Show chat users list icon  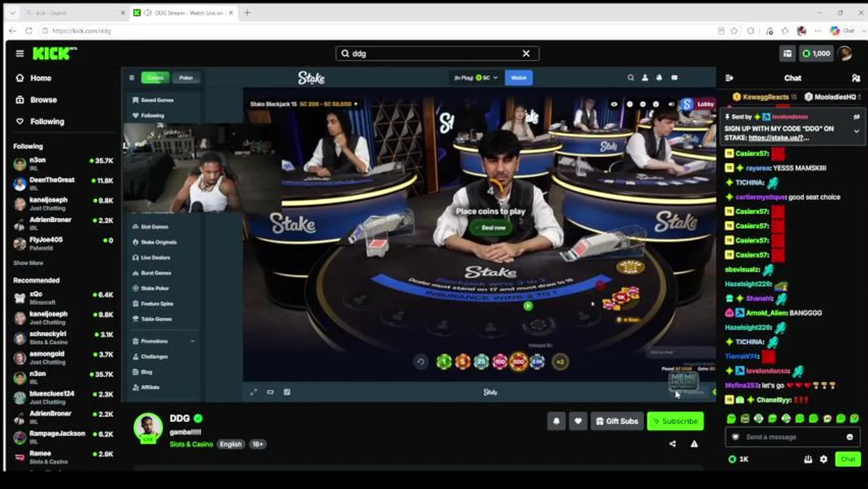(856, 78)
